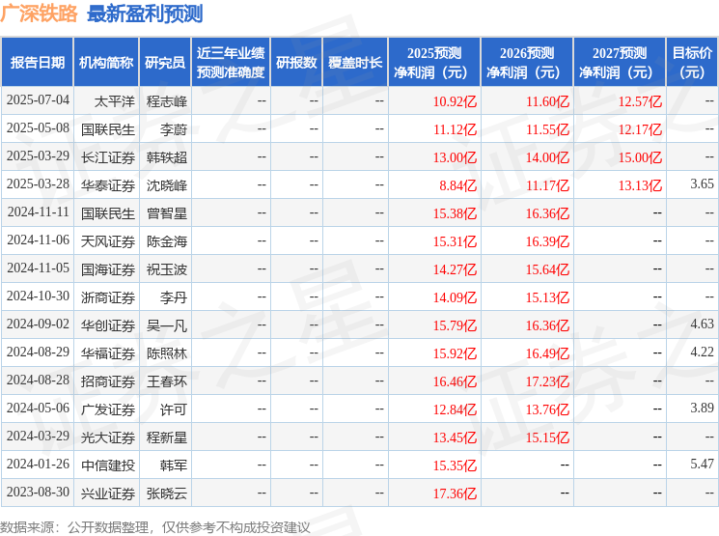Click analyst name 沈晓峰
This screenshot has width=719, height=536.
(x=167, y=185)
